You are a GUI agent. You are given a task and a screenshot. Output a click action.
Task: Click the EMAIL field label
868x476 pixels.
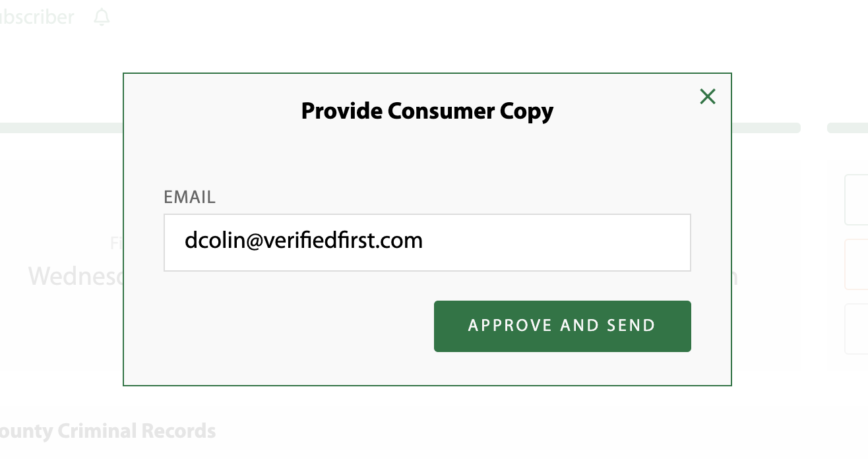(190, 197)
